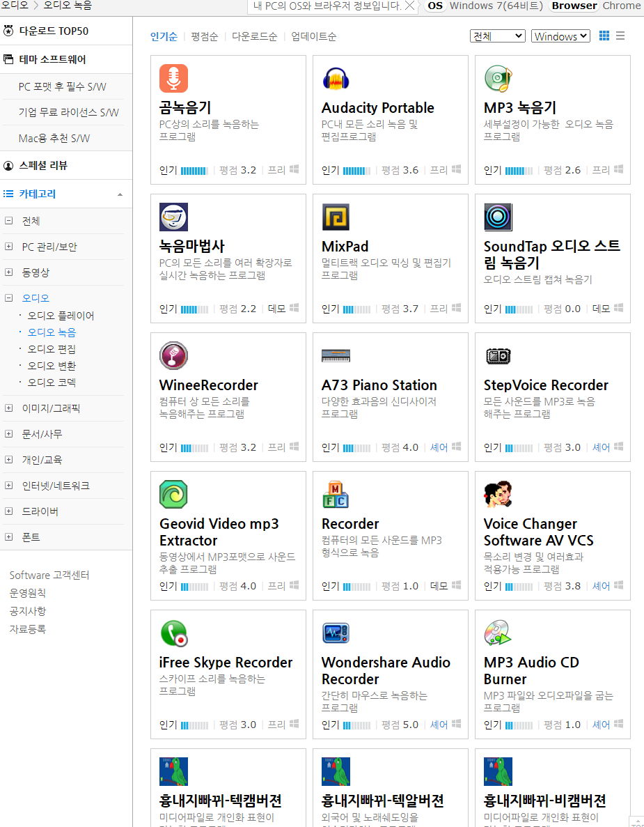
Task: Open the Audacity Portable title
Action: point(378,107)
